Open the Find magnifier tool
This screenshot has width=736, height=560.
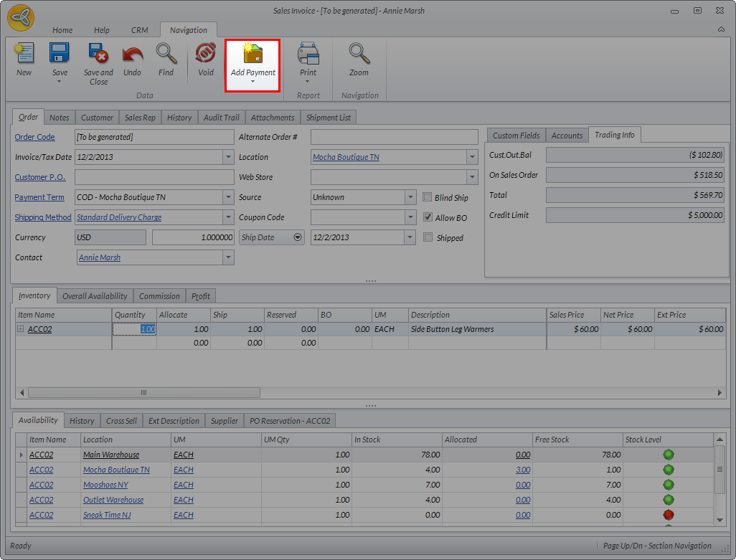(166, 54)
